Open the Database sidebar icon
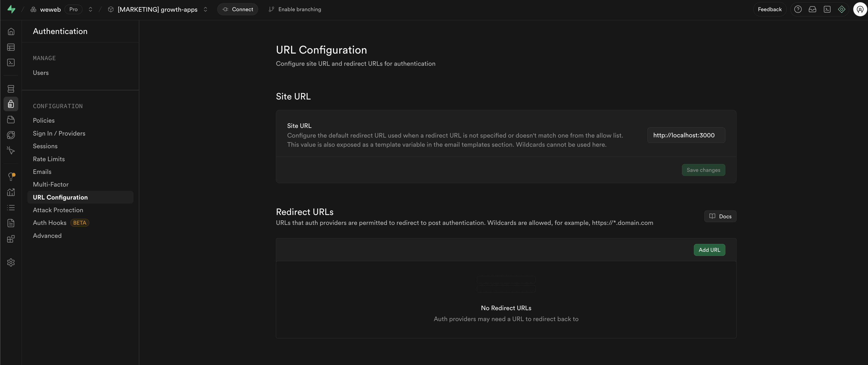 click(x=11, y=89)
